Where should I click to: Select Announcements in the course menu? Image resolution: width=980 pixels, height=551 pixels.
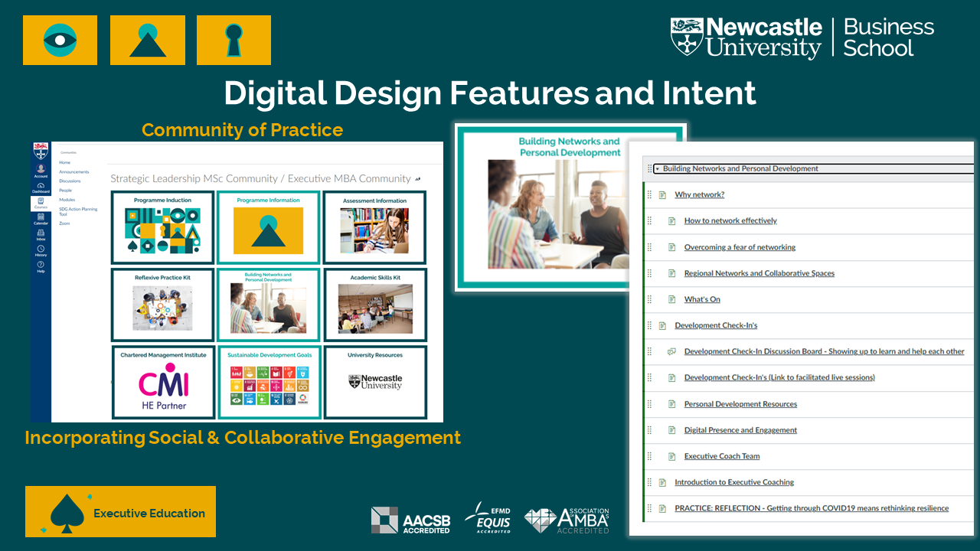74,172
